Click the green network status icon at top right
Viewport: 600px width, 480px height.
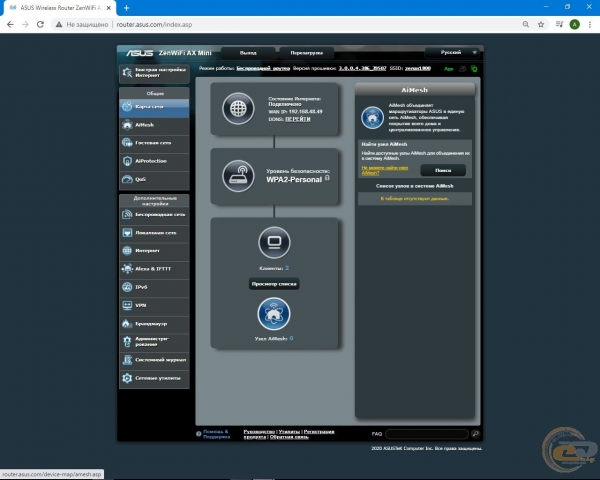tap(474, 69)
